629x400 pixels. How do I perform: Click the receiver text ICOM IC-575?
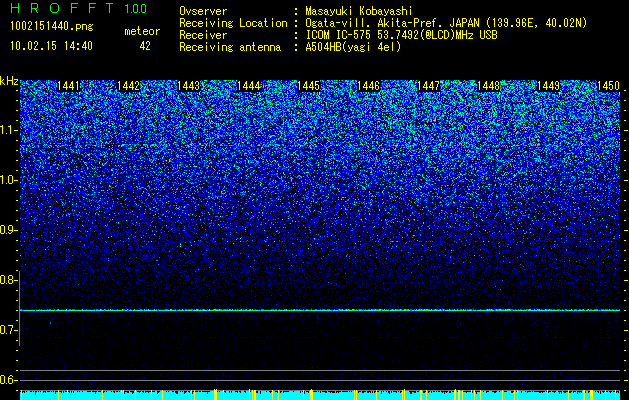tap(340, 35)
